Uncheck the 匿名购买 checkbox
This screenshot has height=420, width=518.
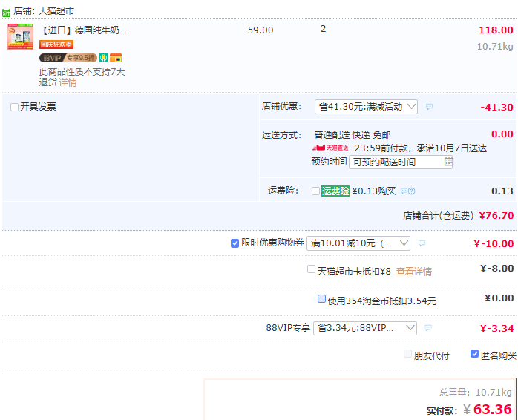tap(474, 354)
